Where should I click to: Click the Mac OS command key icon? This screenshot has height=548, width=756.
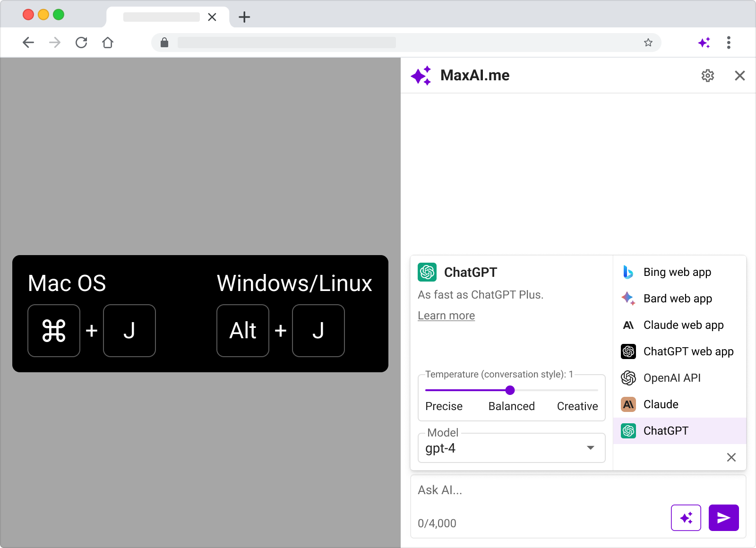[54, 331]
